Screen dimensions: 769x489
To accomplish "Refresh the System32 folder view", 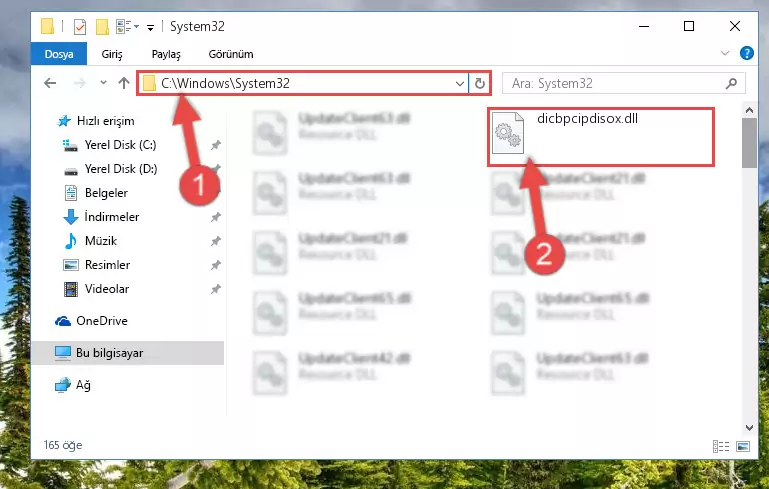I will tap(480, 83).
